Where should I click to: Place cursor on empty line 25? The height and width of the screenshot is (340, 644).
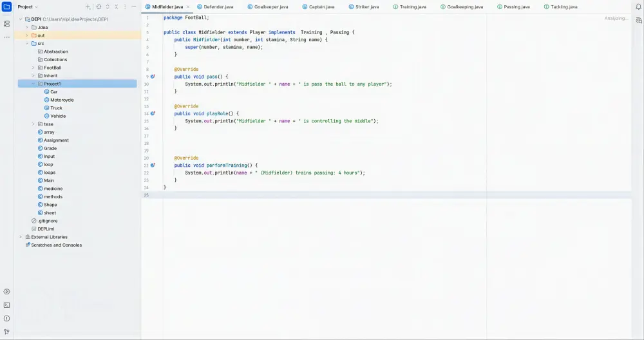[386, 194]
